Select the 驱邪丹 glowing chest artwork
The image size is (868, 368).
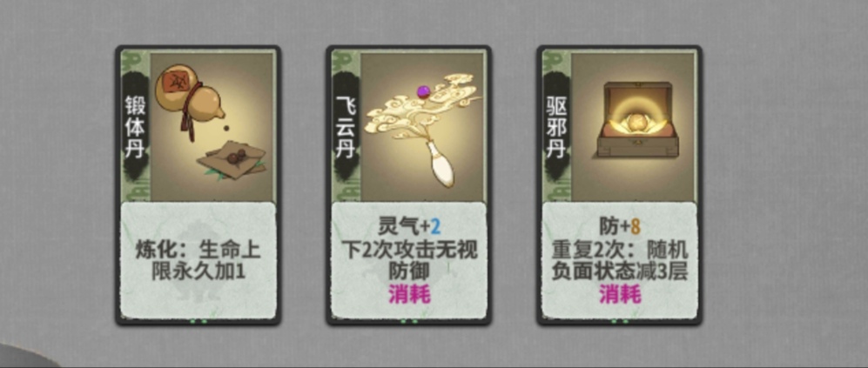coord(633,127)
